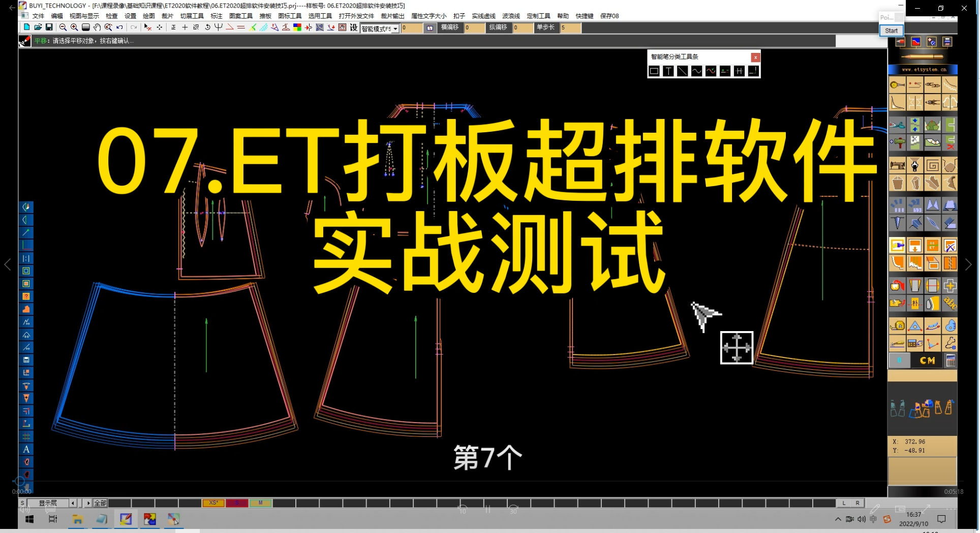This screenshot has width=980, height=533.
Task: Select the four-arrow move tool in toolbar
Action: (160, 27)
